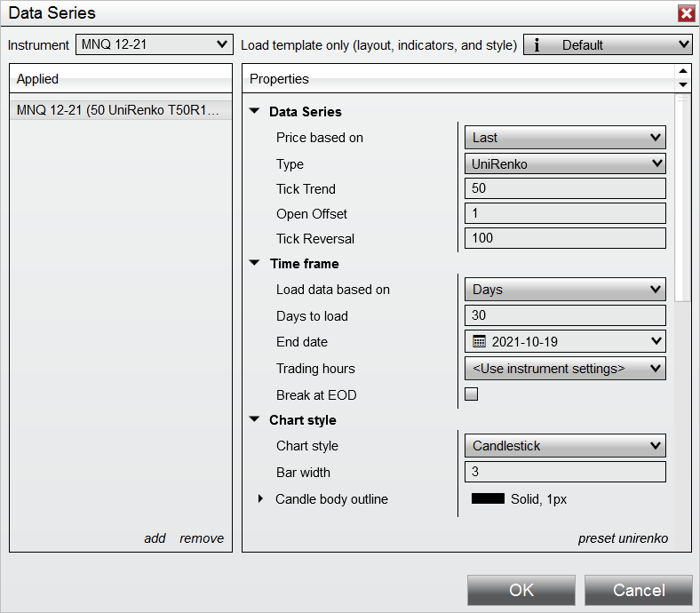Click the info icon beside Default

[537, 44]
